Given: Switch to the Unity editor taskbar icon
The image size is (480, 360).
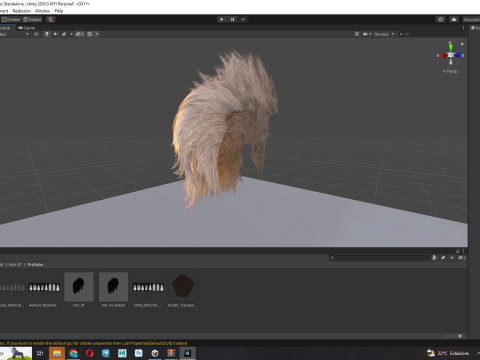Looking at the screenshot, I should 187,353.
